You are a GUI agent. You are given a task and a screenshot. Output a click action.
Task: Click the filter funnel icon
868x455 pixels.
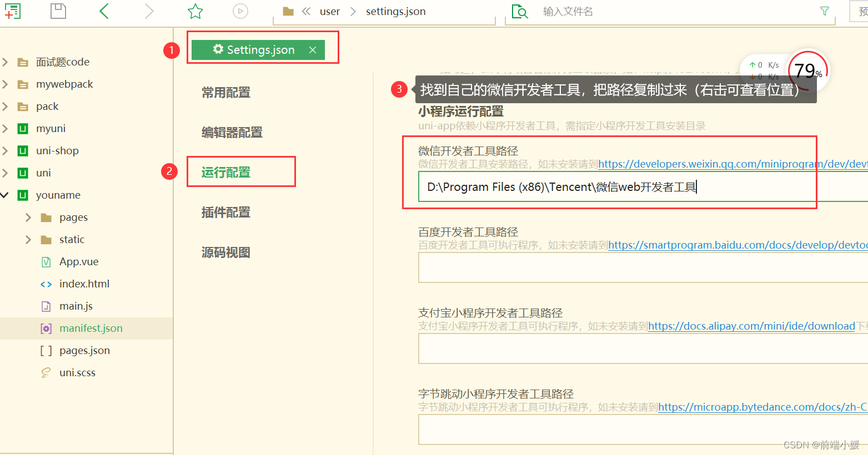825,11
